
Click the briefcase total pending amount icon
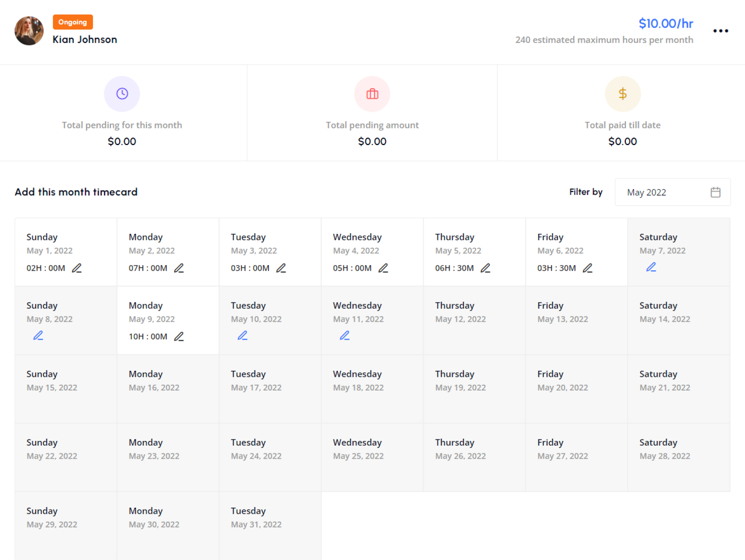[372, 94]
